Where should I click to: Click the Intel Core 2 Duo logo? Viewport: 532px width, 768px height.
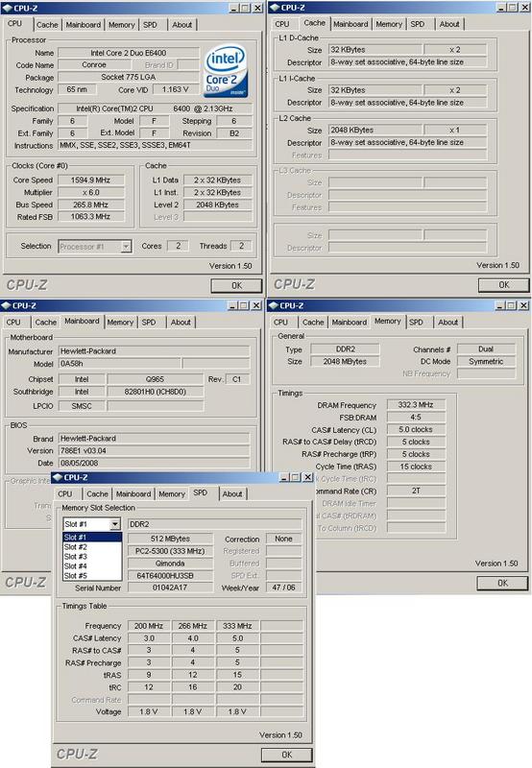tap(226, 71)
